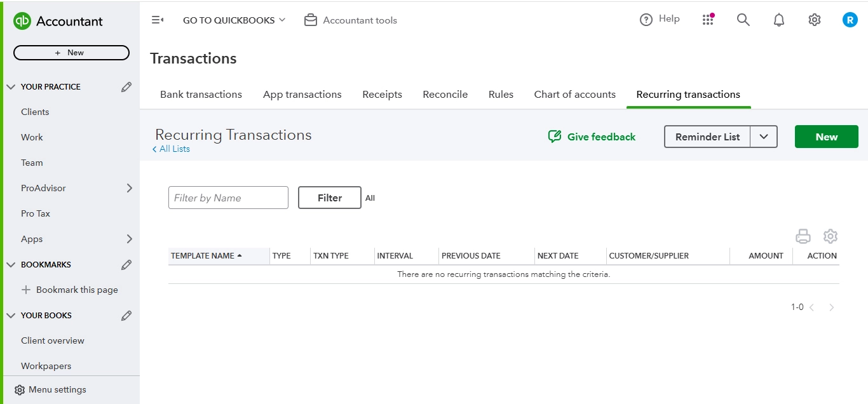The height and width of the screenshot is (404, 868).
Task: Print the recurring transactions list
Action: (x=803, y=236)
